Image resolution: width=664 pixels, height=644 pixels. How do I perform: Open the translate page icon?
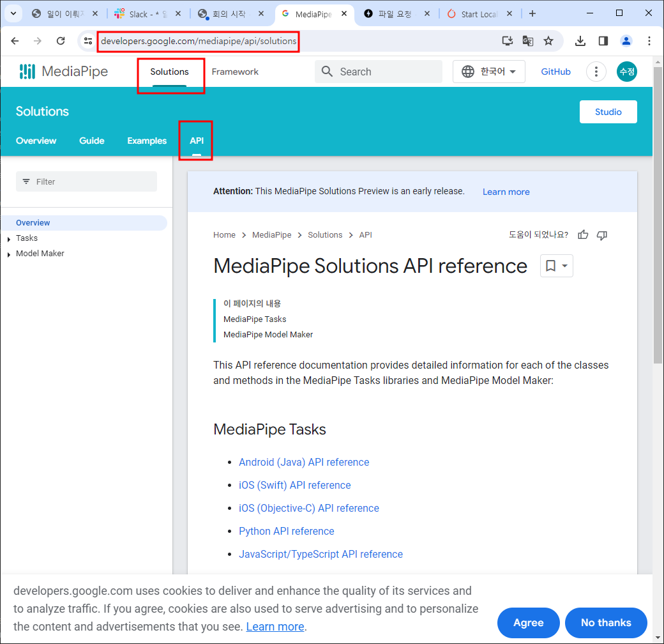(x=527, y=41)
